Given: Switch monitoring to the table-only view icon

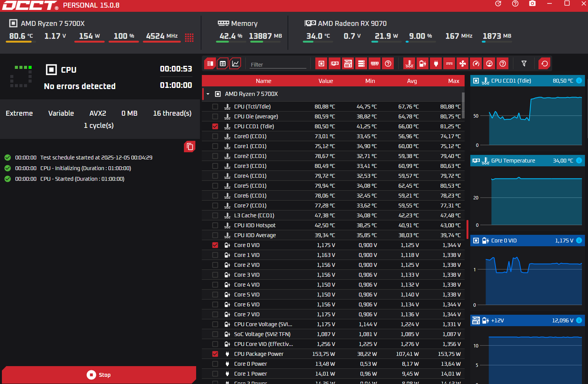Looking at the screenshot, I should point(223,64).
